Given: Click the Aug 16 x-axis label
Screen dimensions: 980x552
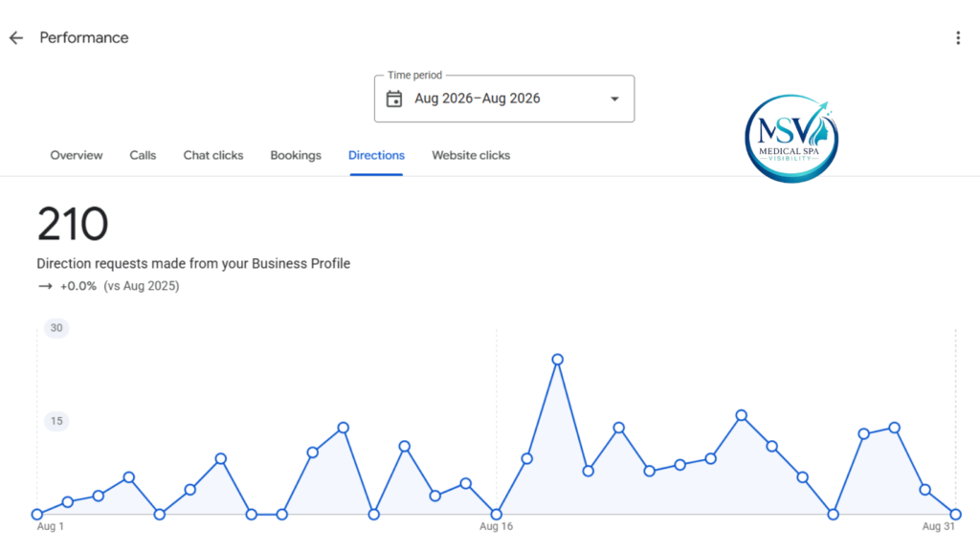Looking at the screenshot, I should pyautogui.click(x=497, y=526).
